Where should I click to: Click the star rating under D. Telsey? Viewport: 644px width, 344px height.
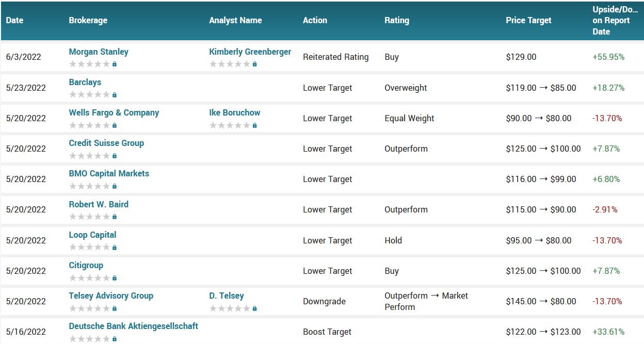point(230,308)
